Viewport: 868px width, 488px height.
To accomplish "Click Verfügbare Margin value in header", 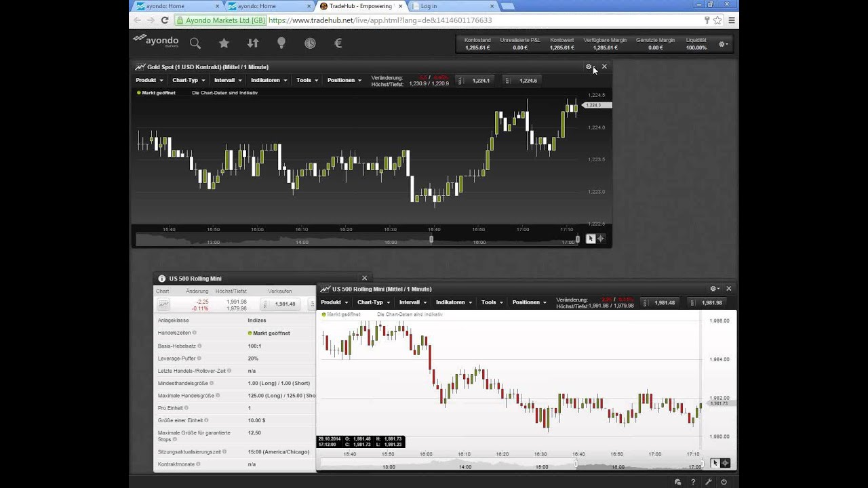I will pos(605,48).
